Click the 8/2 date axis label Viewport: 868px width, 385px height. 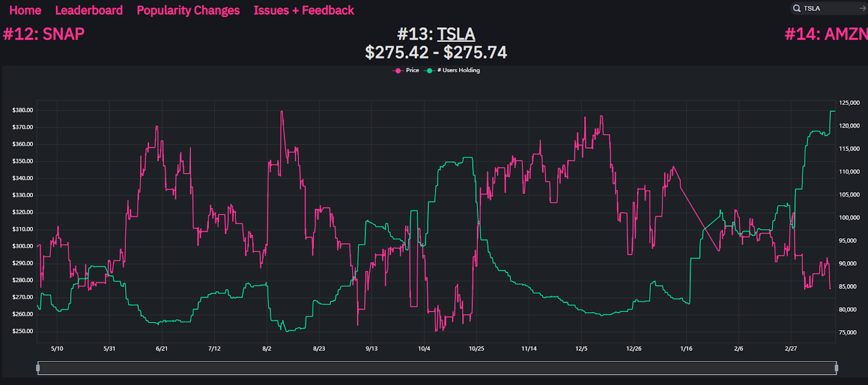tap(267, 349)
